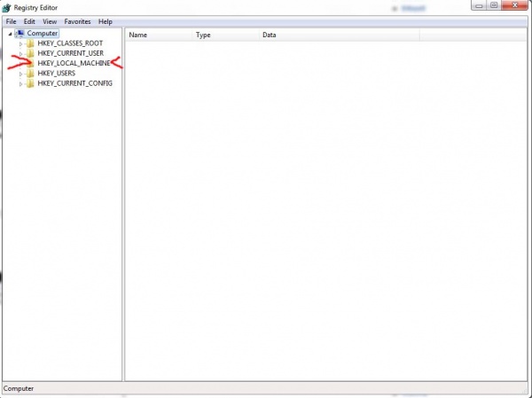Expand the HKEY_CURRENT_USER arrow
This screenshot has height=398, width=532.
20,53
